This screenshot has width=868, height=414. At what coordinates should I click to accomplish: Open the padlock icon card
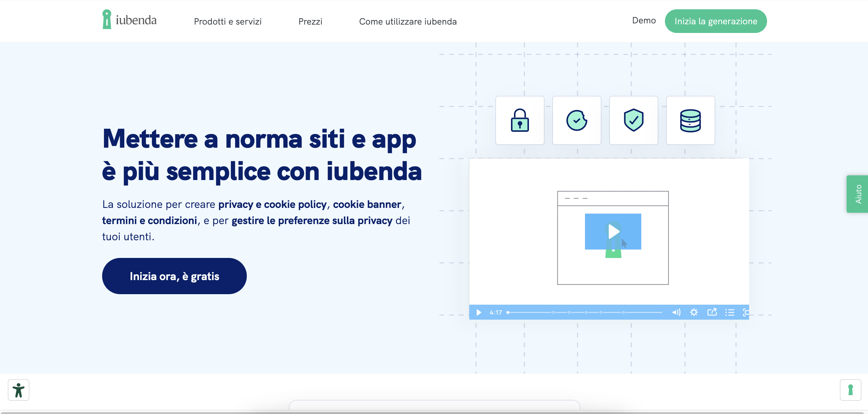coord(520,120)
